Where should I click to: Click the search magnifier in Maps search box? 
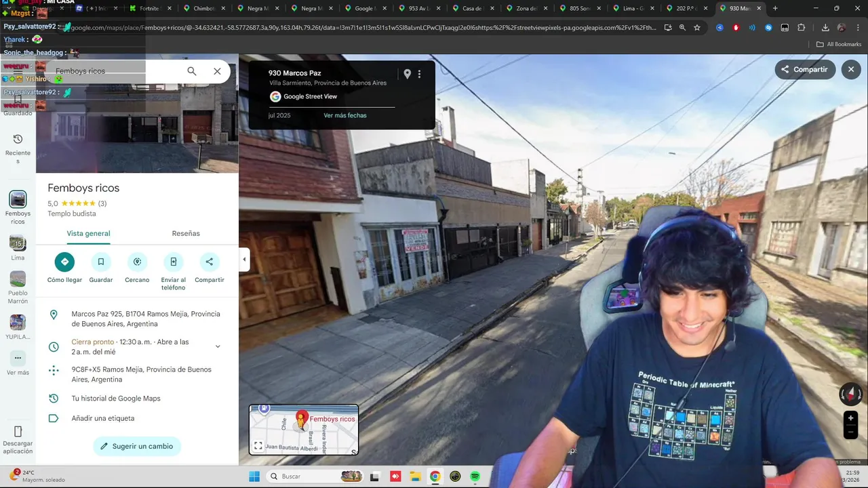click(192, 71)
